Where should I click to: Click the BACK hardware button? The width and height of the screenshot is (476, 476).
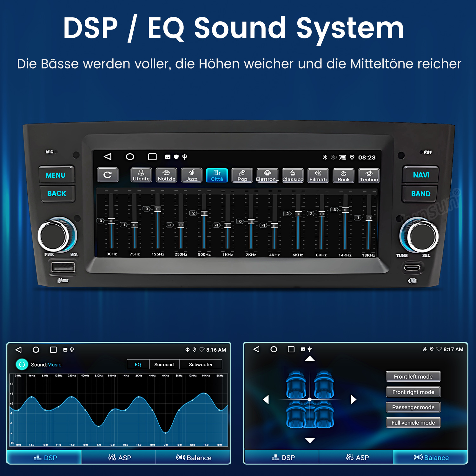[x=57, y=194]
